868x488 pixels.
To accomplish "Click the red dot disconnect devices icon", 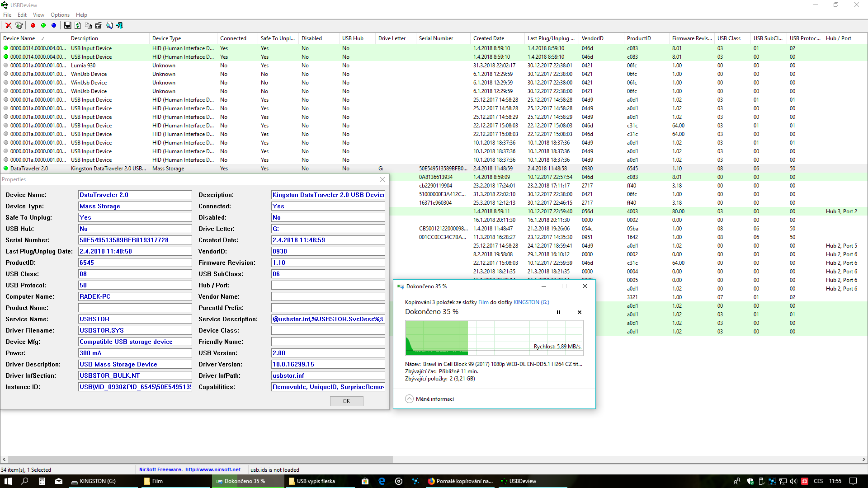I will [33, 25].
